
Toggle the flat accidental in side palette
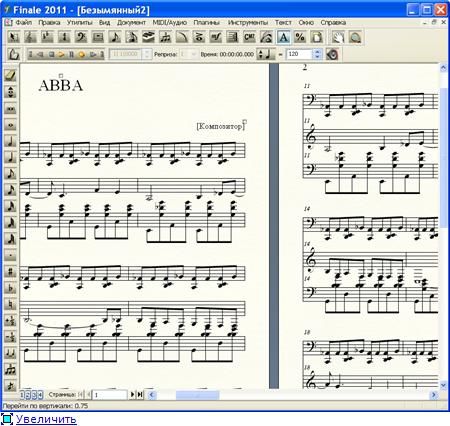coord(10,288)
